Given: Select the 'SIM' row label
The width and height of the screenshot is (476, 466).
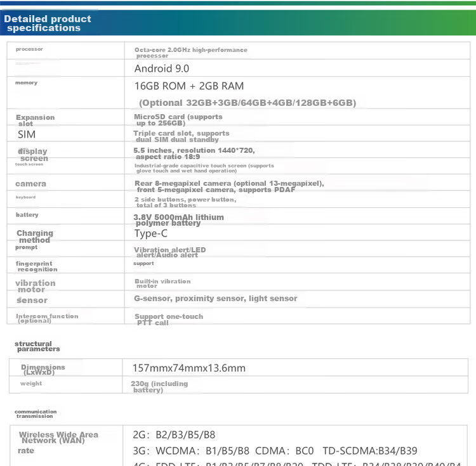Looking at the screenshot, I should click(27, 134).
